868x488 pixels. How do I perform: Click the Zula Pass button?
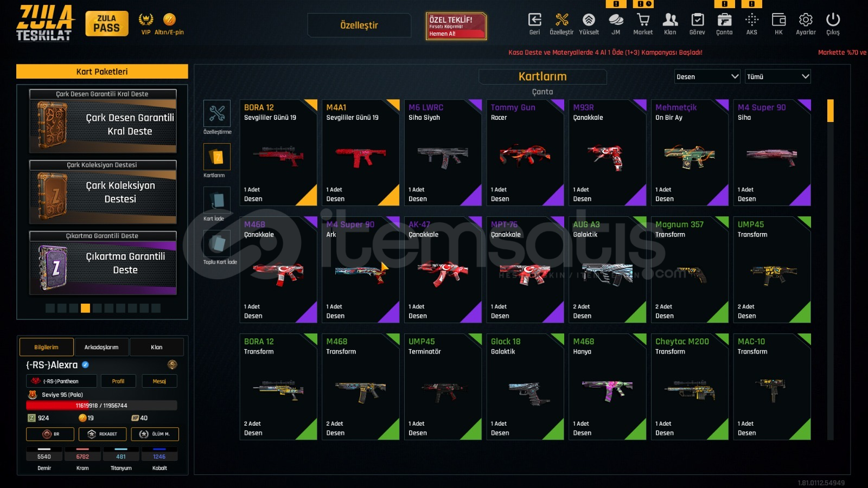[107, 24]
